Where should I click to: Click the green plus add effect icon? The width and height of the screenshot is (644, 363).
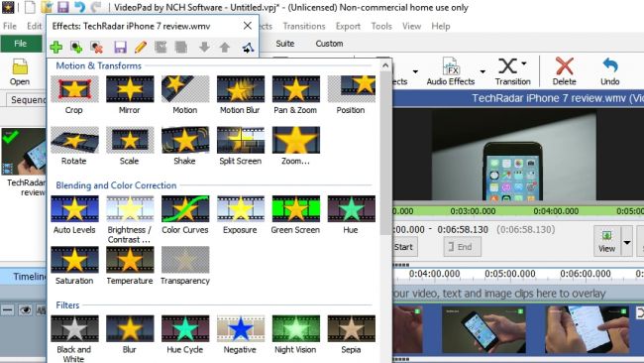56,48
